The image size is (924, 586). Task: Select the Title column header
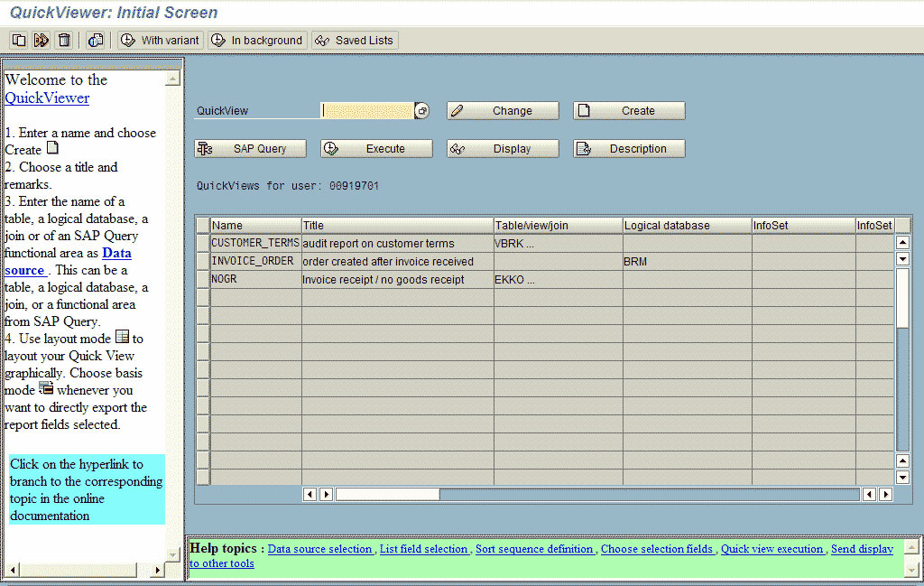(x=397, y=225)
